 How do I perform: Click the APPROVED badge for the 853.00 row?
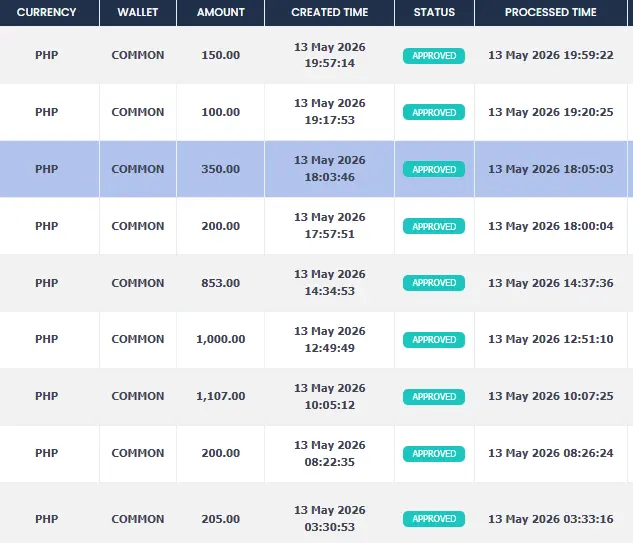pyautogui.click(x=434, y=283)
